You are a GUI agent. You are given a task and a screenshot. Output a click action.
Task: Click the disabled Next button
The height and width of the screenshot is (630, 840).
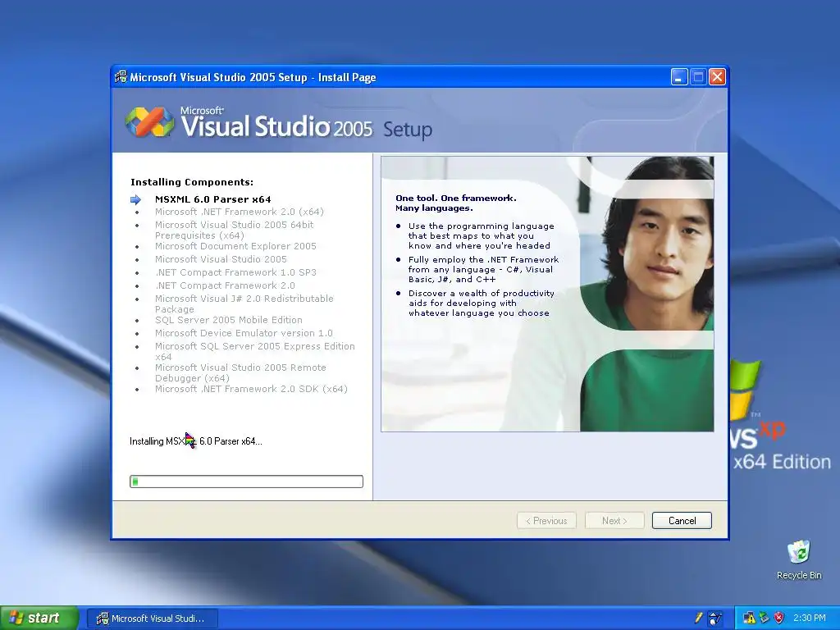[614, 521]
